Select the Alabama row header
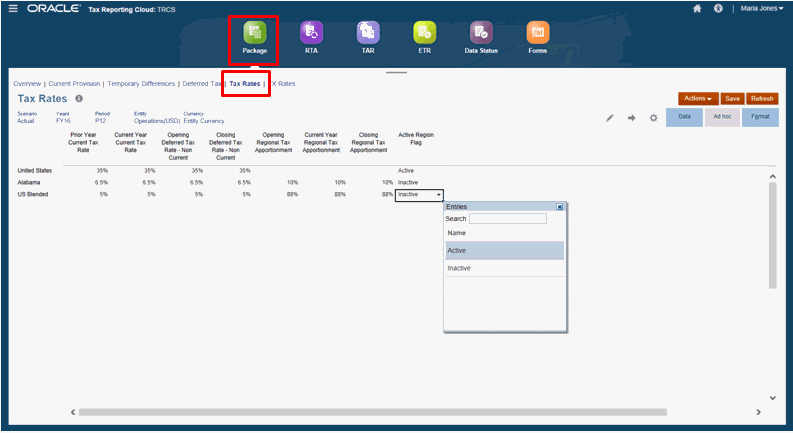793x433 pixels. click(x=29, y=183)
